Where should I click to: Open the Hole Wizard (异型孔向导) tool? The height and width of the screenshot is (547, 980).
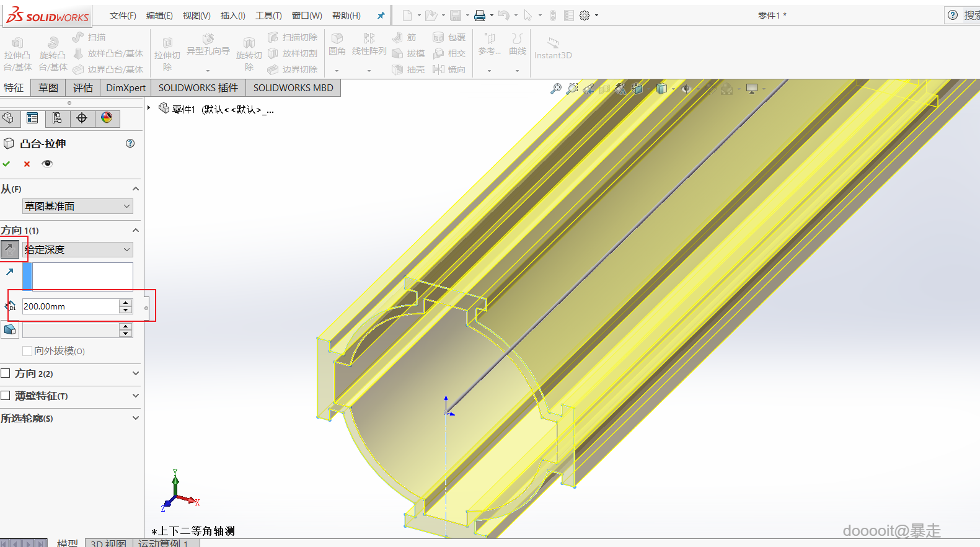(x=208, y=45)
